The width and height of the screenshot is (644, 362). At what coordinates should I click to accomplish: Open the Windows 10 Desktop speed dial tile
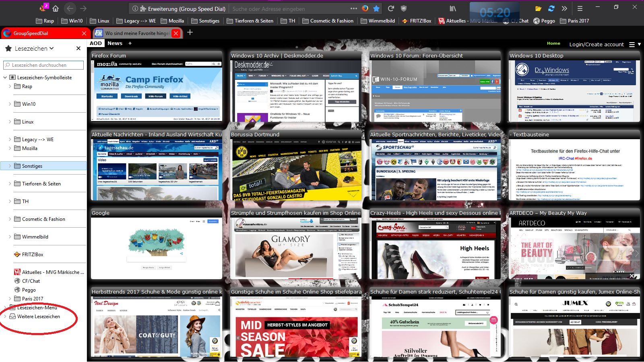574,86
